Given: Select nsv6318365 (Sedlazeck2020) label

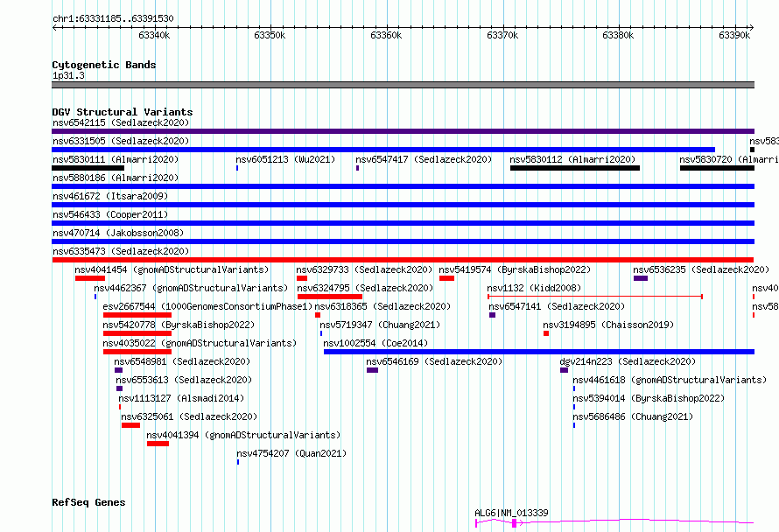Looking at the screenshot, I should tap(382, 306).
